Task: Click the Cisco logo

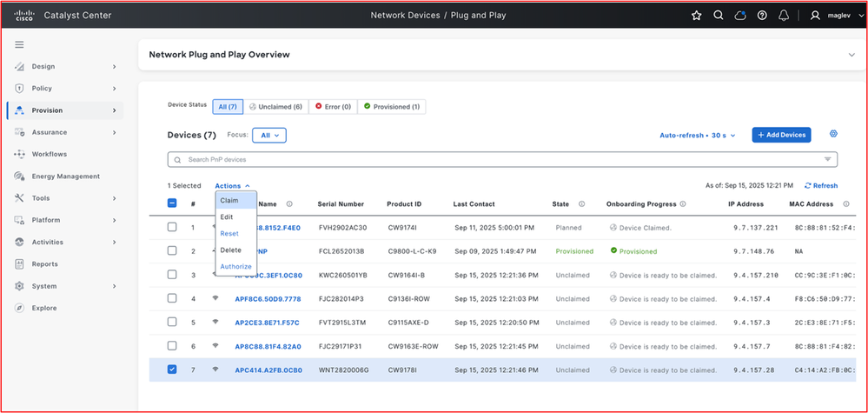Action: point(24,15)
